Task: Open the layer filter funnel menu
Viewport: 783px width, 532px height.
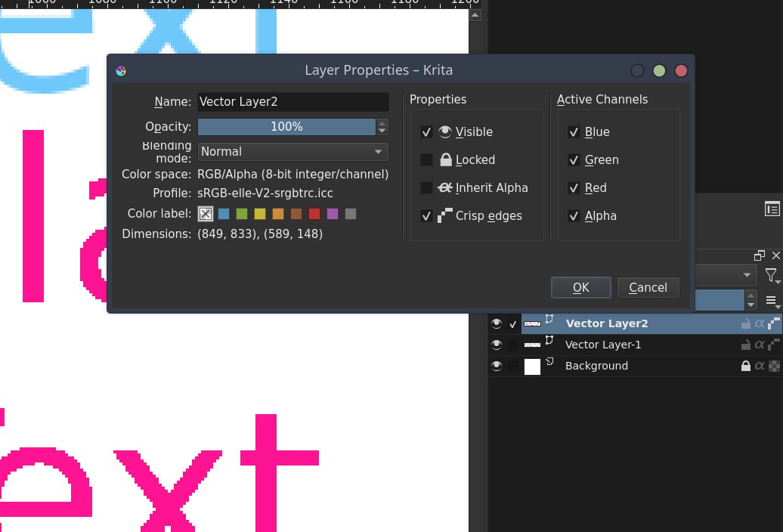Action: 772,276
